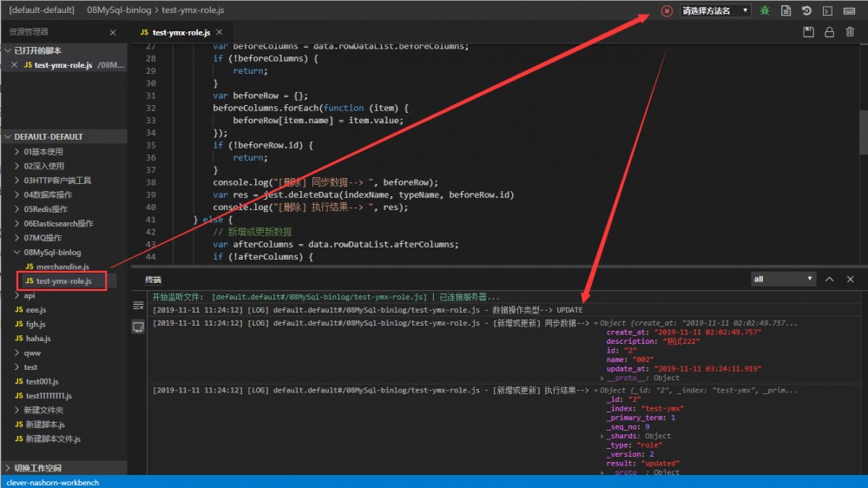Collapse the 08MySql-binlog folder
Viewport: 868px width, 488px height.
pos(52,252)
